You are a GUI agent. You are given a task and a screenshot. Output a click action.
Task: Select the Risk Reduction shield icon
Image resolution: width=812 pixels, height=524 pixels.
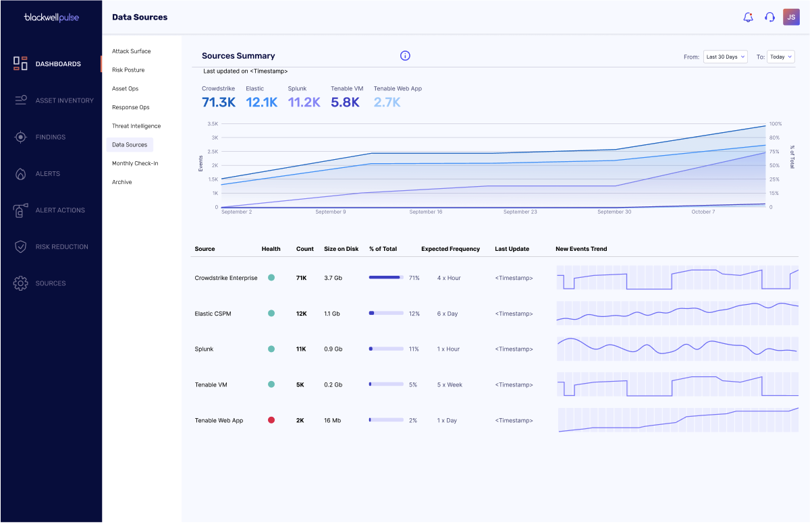[x=21, y=247]
